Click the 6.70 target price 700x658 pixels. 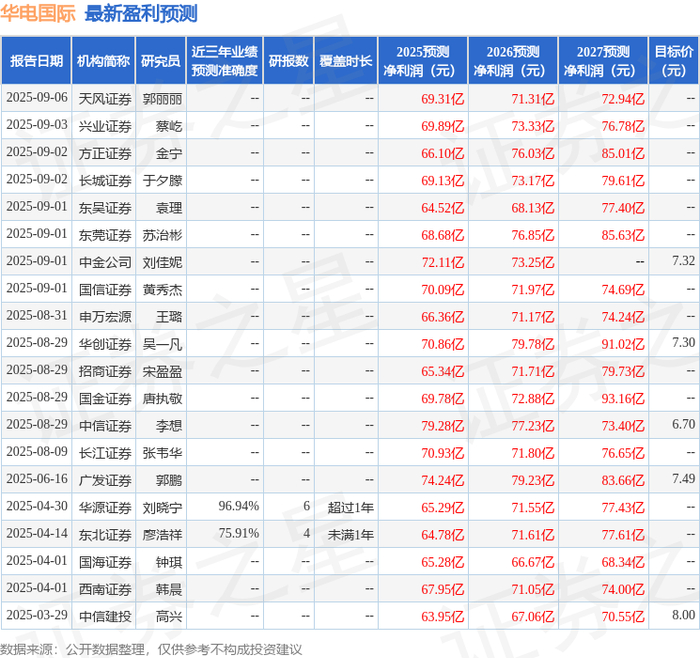pyautogui.click(x=683, y=424)
